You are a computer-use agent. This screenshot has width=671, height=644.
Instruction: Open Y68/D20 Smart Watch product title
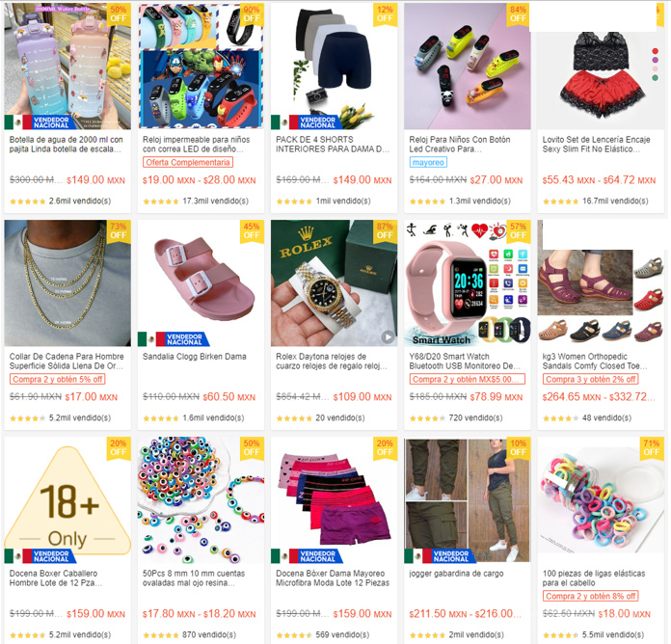point(465,362)
